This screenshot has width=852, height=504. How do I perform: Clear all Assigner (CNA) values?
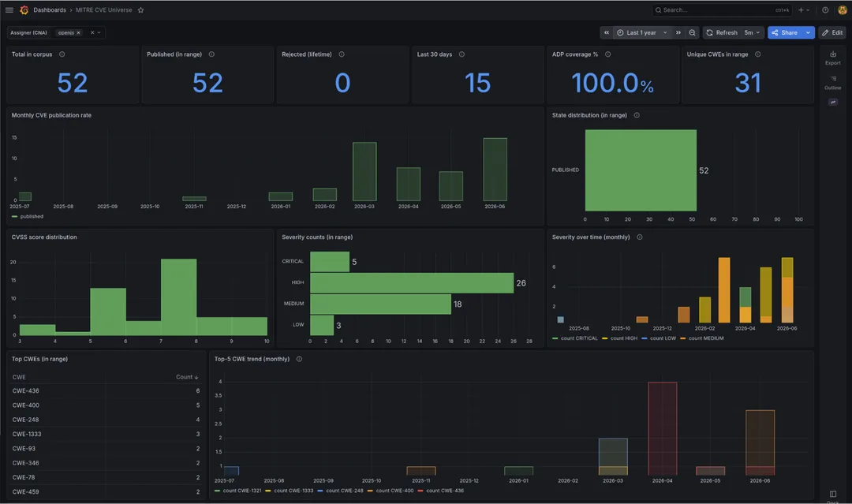pyautogui.click(x=92, y=32)
